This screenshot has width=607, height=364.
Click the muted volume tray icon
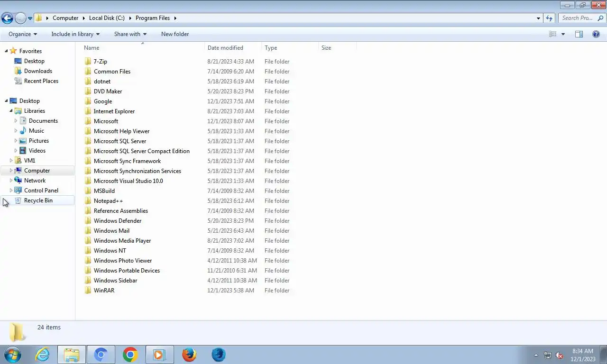[x=559, y=355]
